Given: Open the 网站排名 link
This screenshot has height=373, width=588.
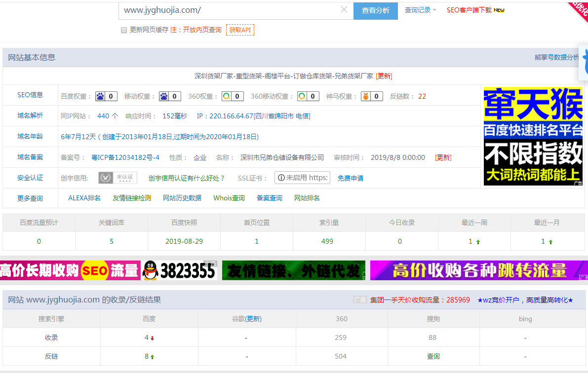Looking at the screenshot, I should (x=307, y=198).
